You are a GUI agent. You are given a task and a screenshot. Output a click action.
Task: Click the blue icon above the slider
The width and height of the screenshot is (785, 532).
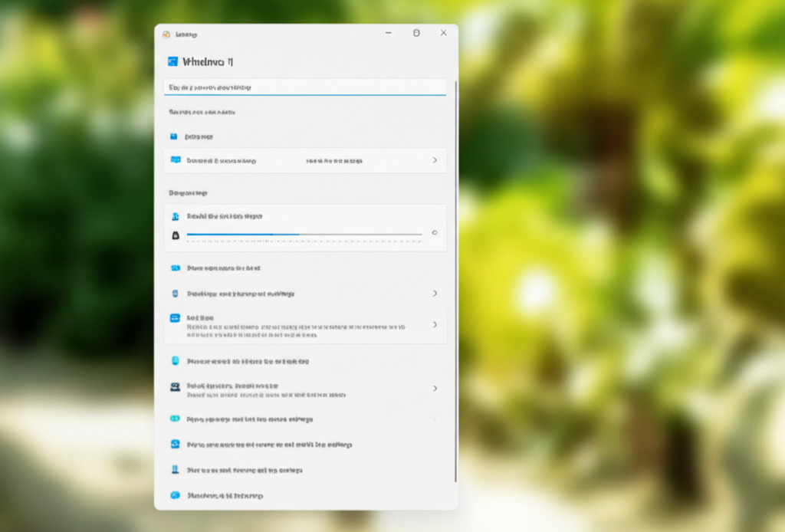point(175,217)
